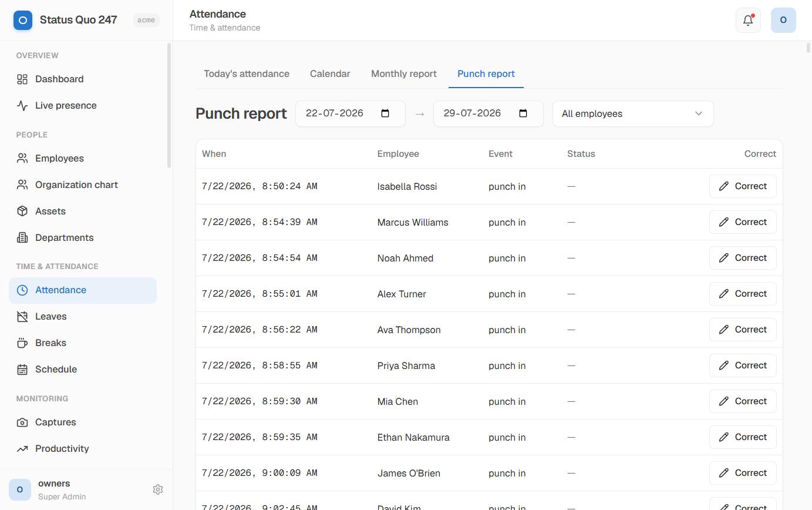Switch to Today's attendance tab
The image size is (812, 510).
point(247,74)
